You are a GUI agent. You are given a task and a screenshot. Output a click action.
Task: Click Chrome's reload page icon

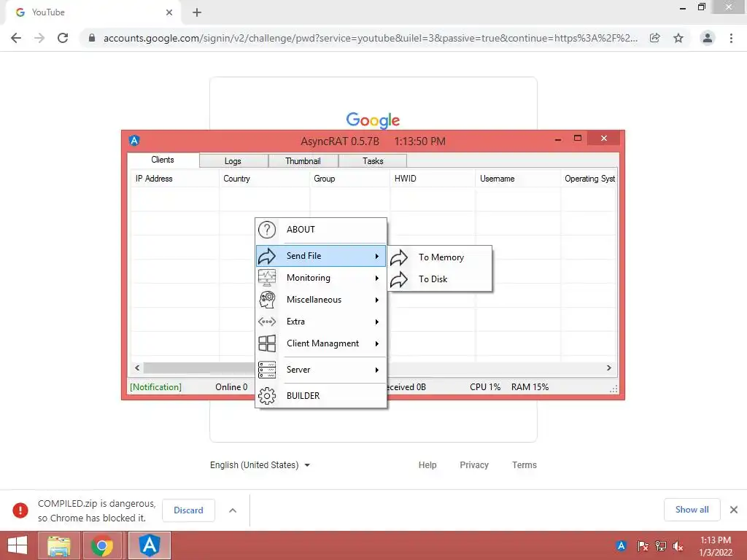pos(63,38)
